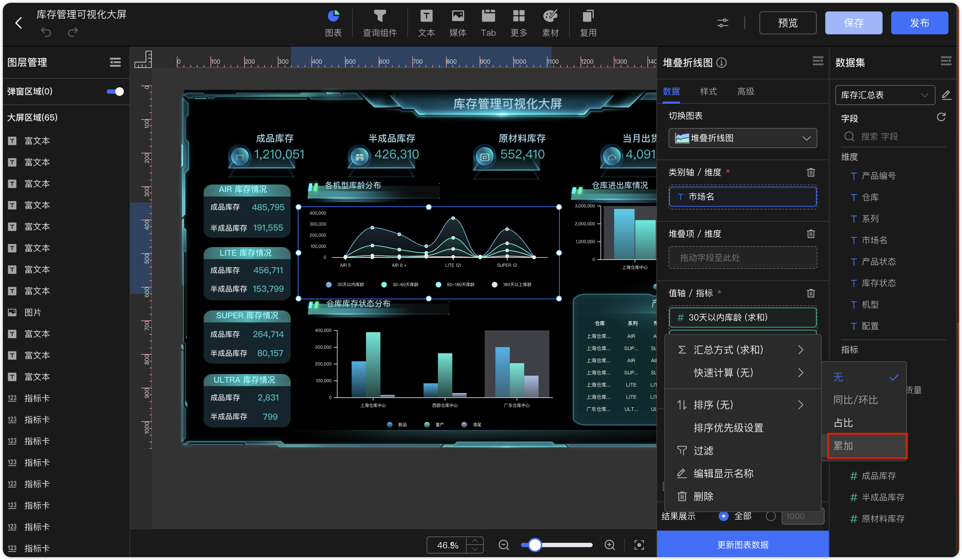Image resolution: width=962 pixels, height=560 pixels.
Task: Open the 库存汇总表 dataset dropdown
Action: coord(885,95)
